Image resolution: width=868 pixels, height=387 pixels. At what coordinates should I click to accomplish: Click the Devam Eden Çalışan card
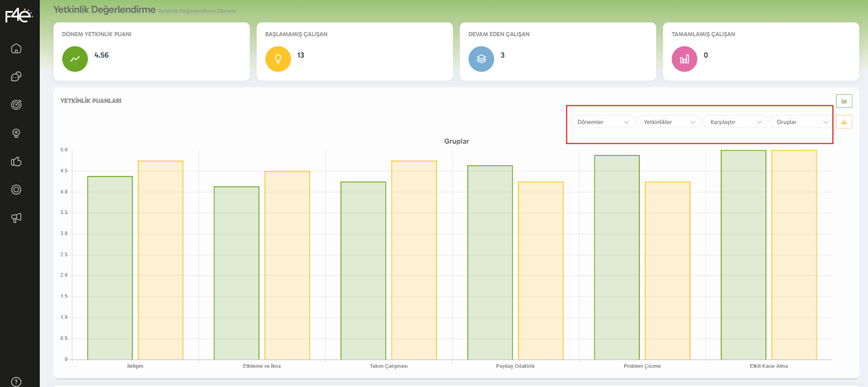coord(558,51)
